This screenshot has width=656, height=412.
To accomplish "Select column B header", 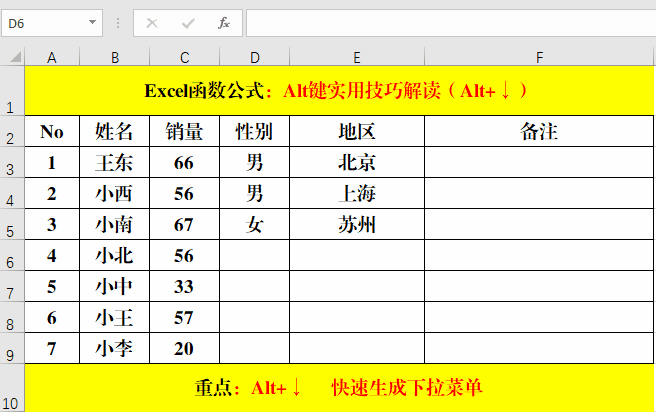I will click(x=115, y=57).
